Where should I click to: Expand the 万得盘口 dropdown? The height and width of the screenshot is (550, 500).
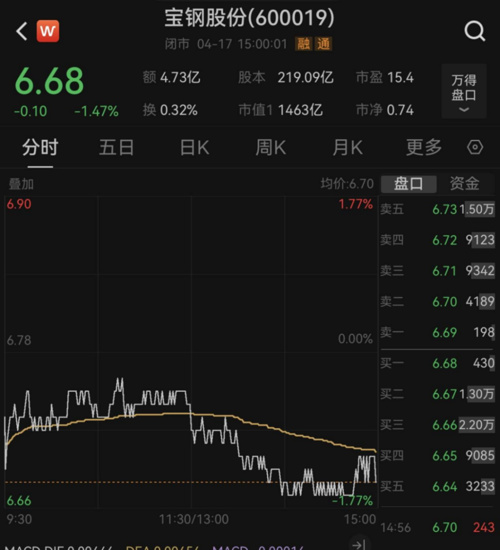[x=464, y=91]
